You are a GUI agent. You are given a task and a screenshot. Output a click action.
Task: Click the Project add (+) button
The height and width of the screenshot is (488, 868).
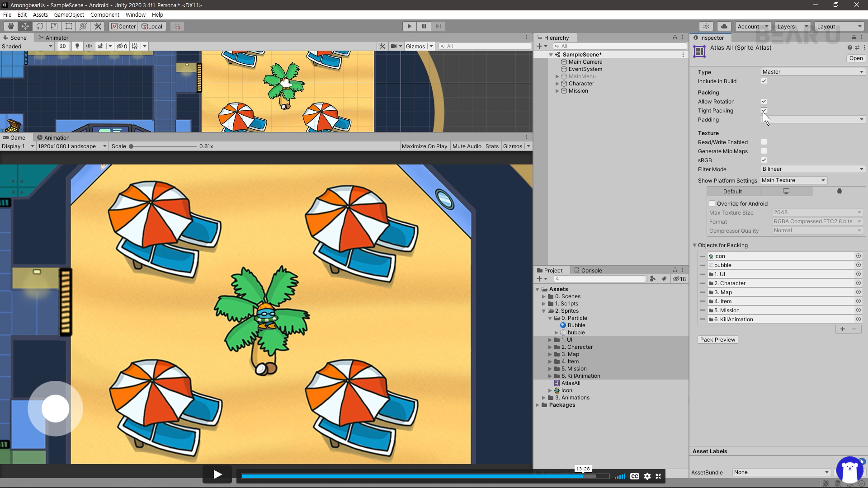(x=539, y=279)
